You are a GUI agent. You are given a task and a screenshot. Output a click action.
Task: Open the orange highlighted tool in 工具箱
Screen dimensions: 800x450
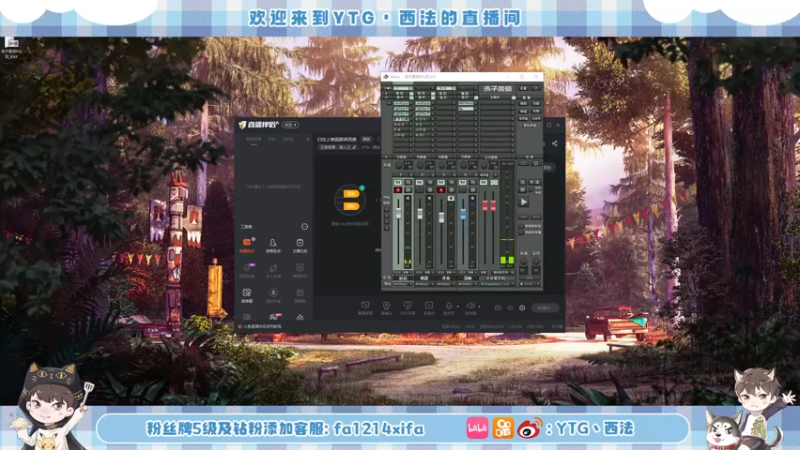coord(247,245)
